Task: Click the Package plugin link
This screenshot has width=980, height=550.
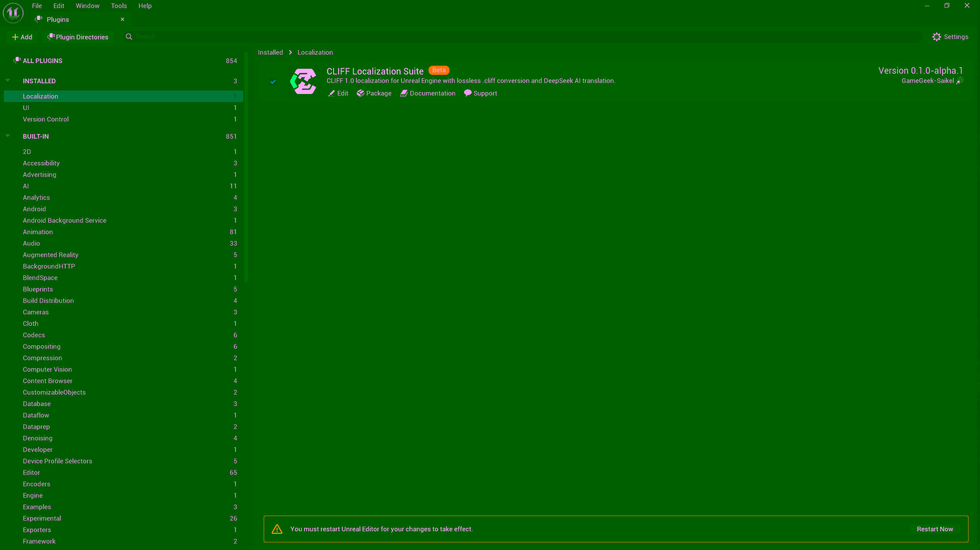Action: (374, 94)
